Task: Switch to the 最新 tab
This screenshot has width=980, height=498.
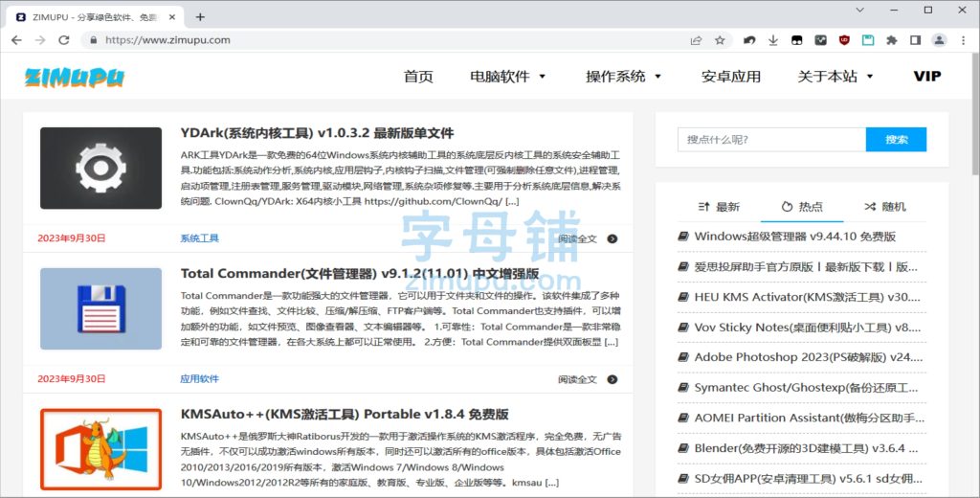Action: 719,207
